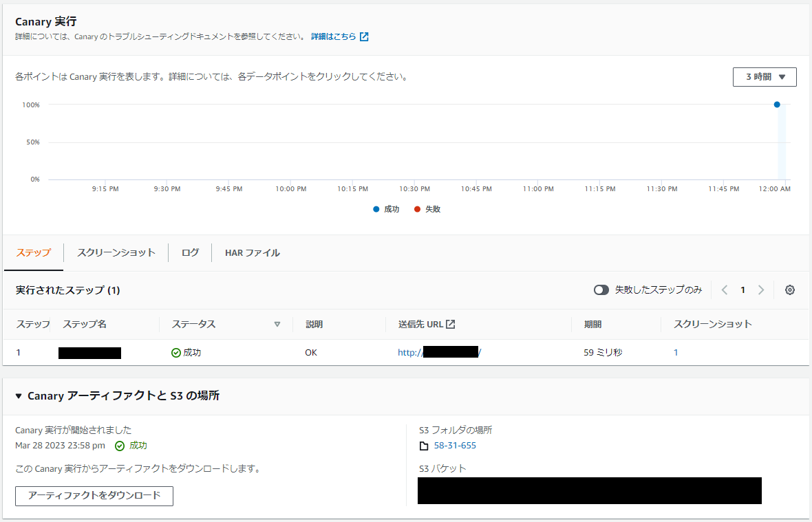Click the success check icon beside Mar 28 timestamp
Viewport: 812px width, 522px height.
pos(119,445)
